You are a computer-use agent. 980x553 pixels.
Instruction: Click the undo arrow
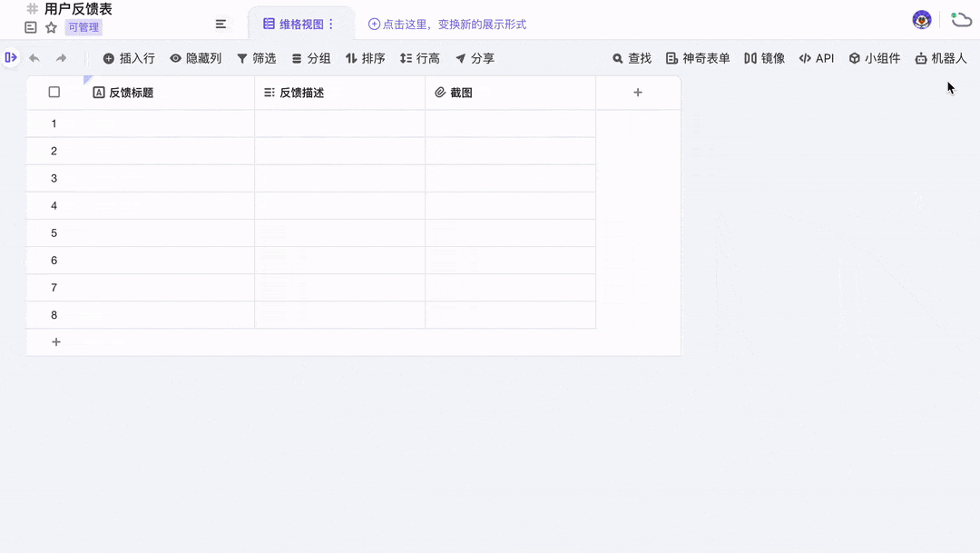pyautogui.click(x=34, y=58)
